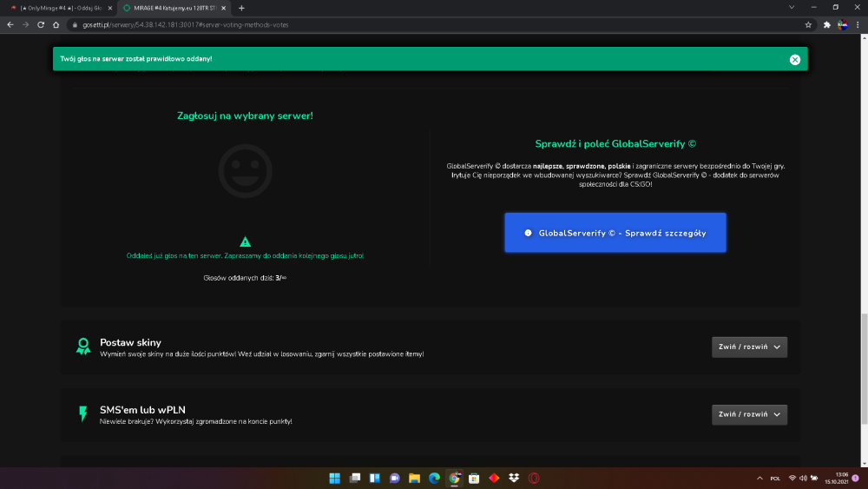Click the smiley face vote icon

[245, 171]
